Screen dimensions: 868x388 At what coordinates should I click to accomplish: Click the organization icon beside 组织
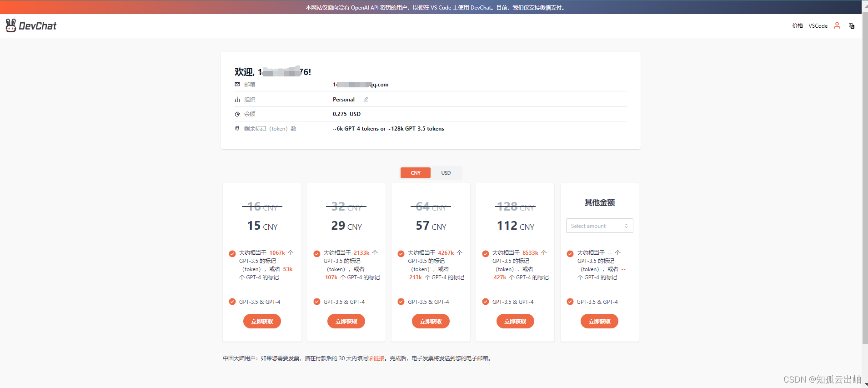(237, 99)
